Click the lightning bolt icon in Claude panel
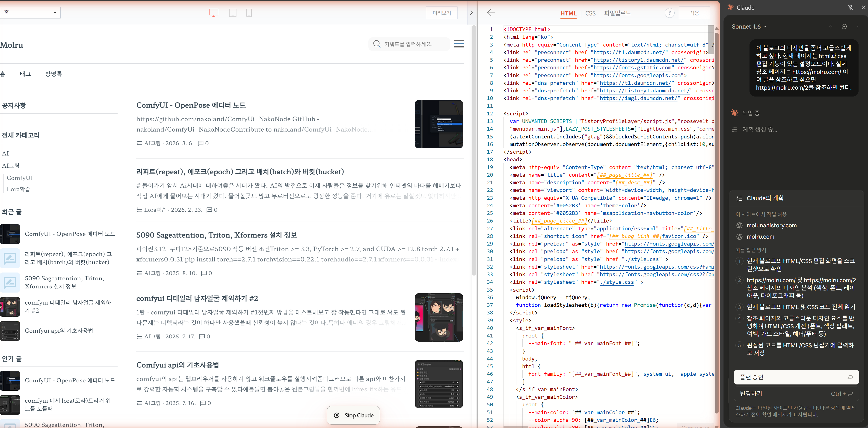 point(830,26)
